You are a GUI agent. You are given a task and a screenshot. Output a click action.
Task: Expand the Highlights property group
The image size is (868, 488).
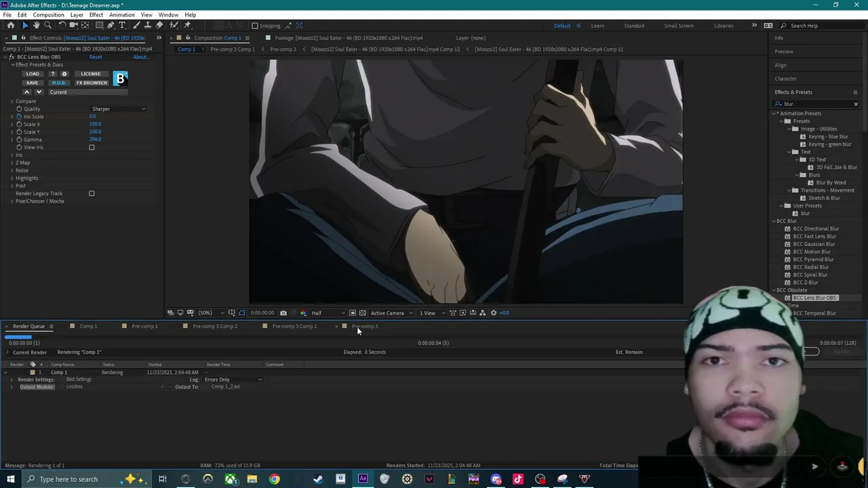point(12,178)
